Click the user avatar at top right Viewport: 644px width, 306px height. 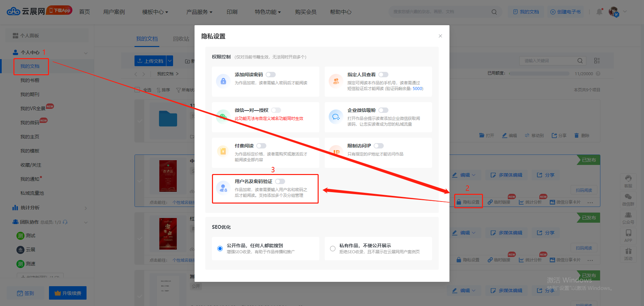[x=613, y=12]
